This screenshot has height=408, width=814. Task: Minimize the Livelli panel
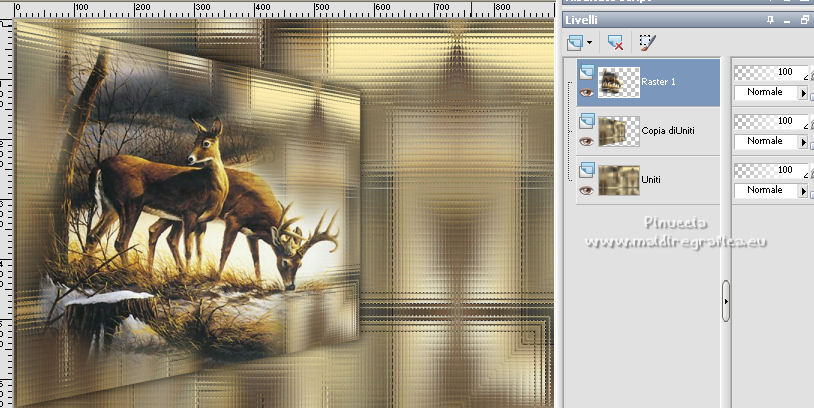[x=788, y=21]
